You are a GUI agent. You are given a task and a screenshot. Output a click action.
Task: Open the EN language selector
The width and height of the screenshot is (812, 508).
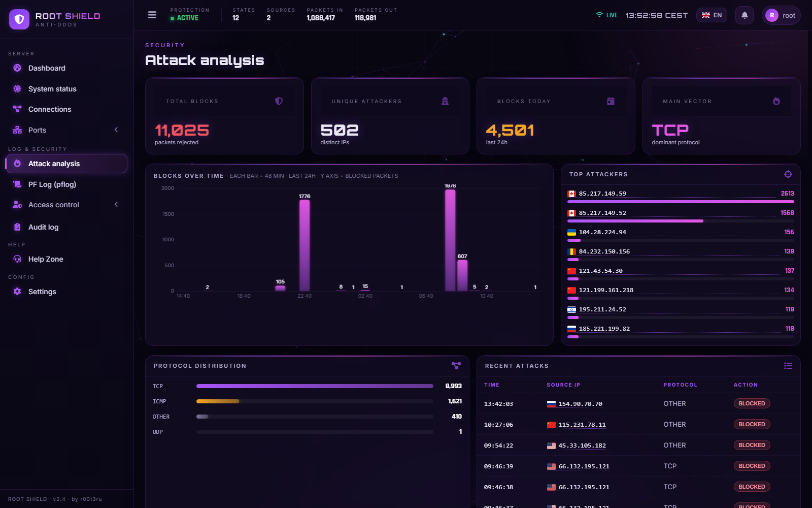tap(712, 15)
